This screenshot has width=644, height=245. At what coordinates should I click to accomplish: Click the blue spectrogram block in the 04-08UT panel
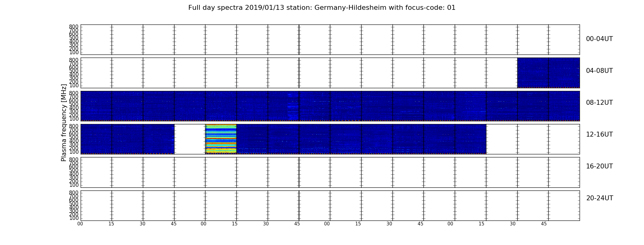(x=548, y=73)
